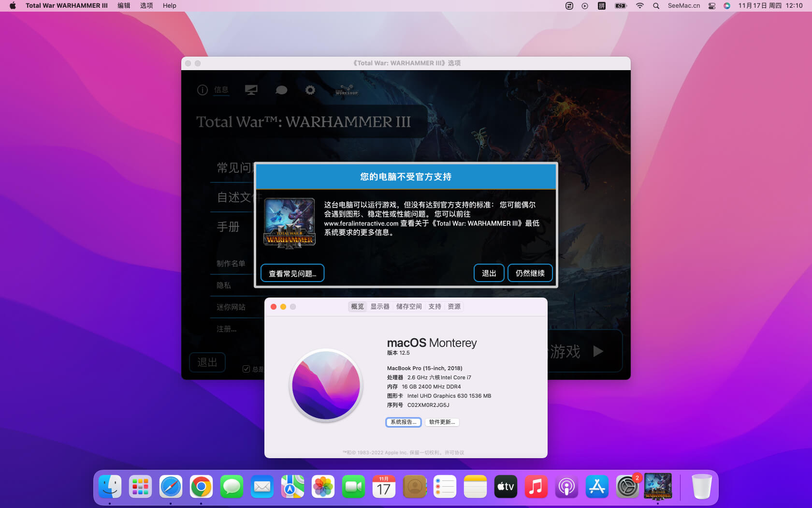Screen dimensions: 812x508
Task: Click 软件更新… button
Action: click(x=442, y=422)
